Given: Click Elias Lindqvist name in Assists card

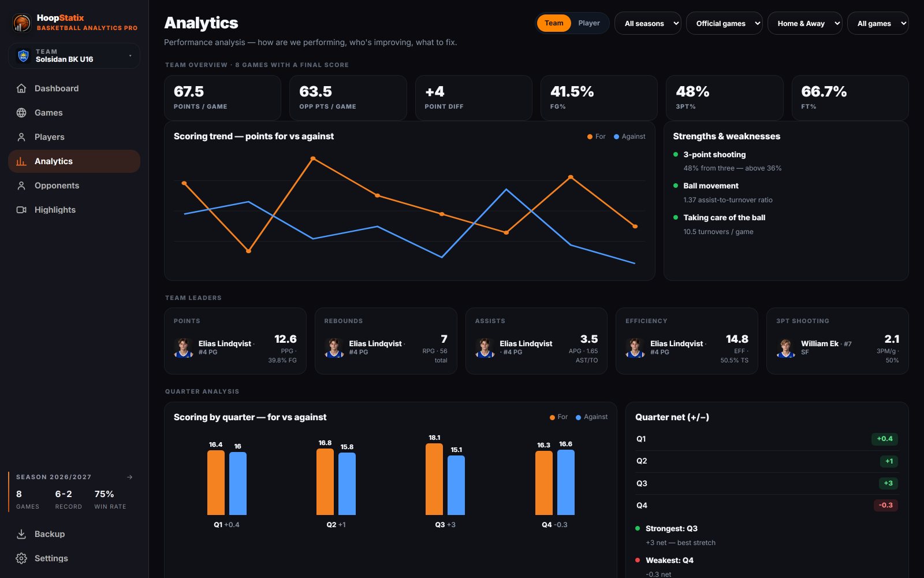Looking at the screenshot, I should [526, 343].
